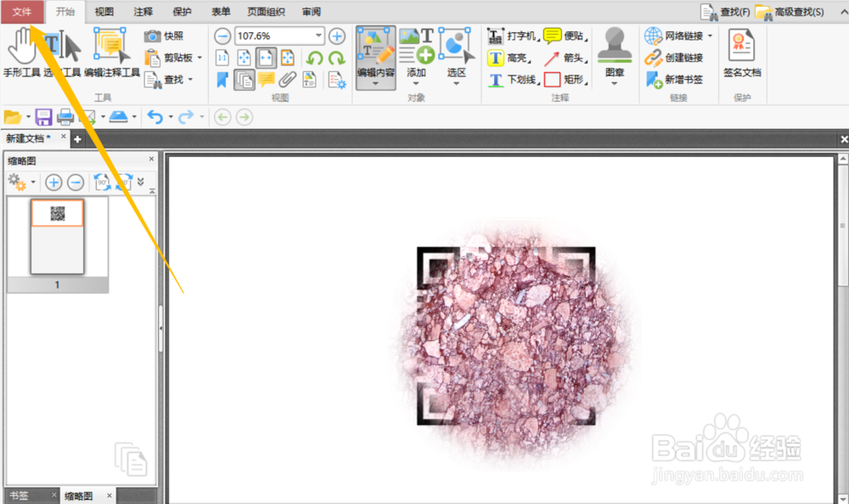Open the Clipboard button
The image size is (849, 504).
pyautogui.click(x=169, y=58)
